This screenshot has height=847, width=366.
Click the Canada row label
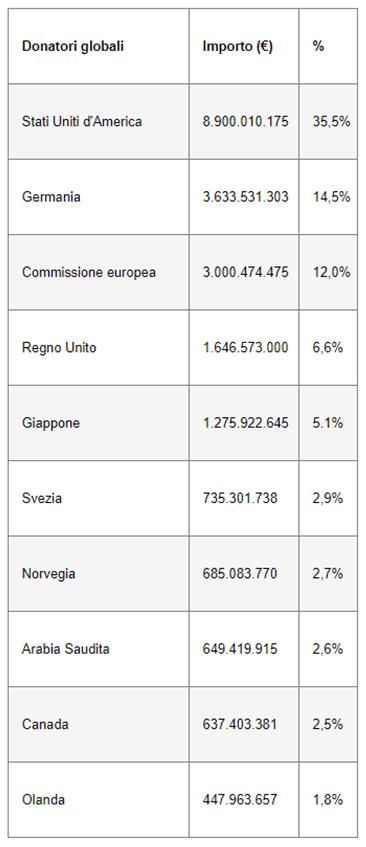45,724
